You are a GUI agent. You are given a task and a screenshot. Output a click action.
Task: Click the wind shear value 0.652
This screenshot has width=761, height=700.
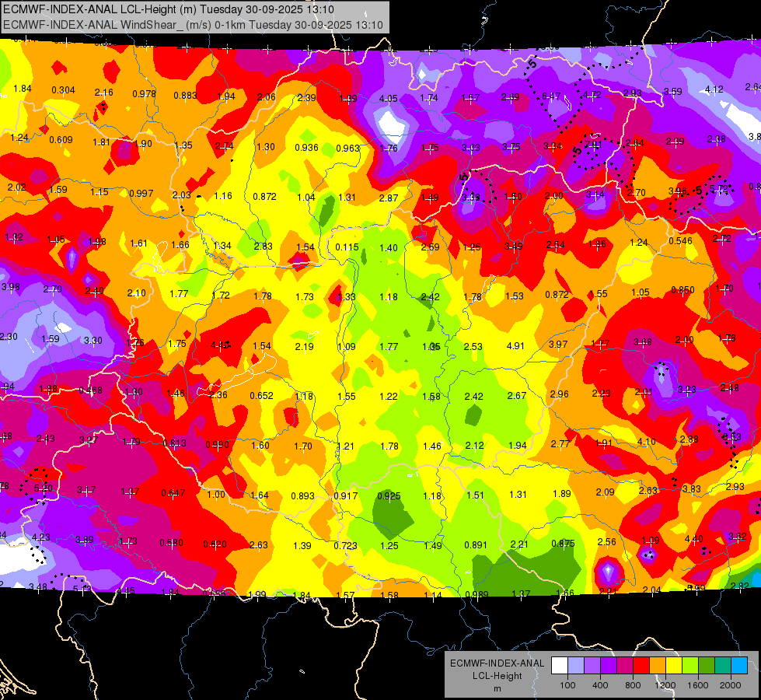point(262,396)
